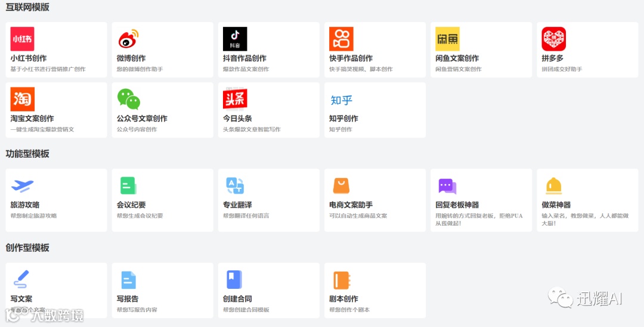644x327 pixels.
Task: Click the WeChat green bubbles icon
Action: click(x=129, y=99)
